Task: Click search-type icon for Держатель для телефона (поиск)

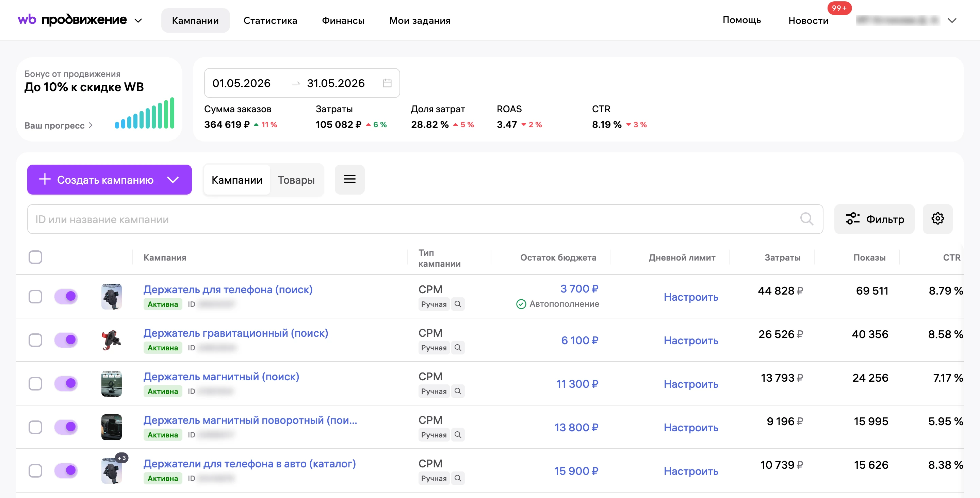Action: (x=458, y=304)
